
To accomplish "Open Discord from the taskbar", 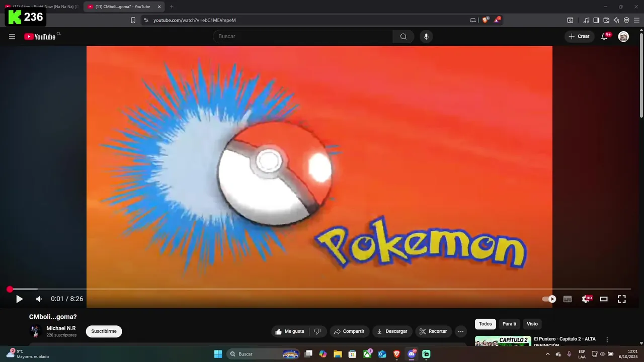I will (412, 354).
